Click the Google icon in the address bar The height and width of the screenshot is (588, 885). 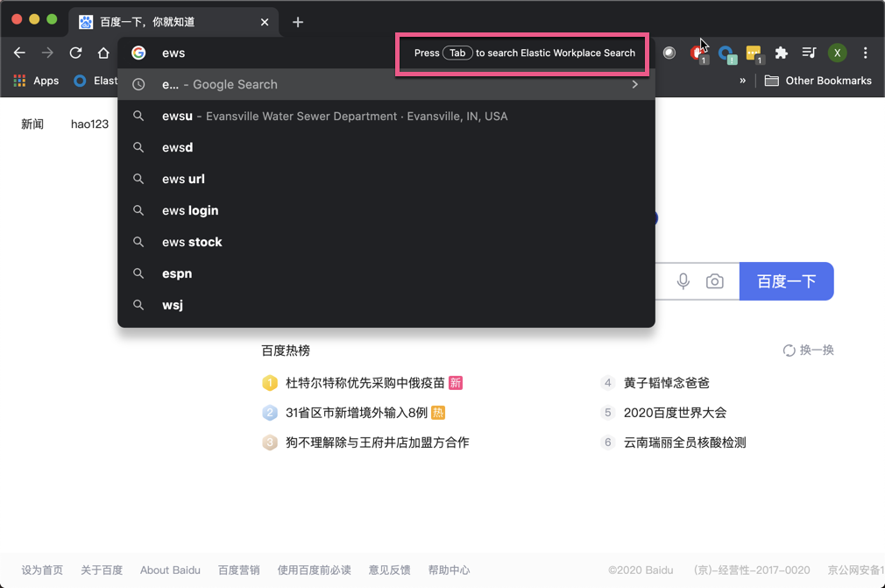(138, 53)
